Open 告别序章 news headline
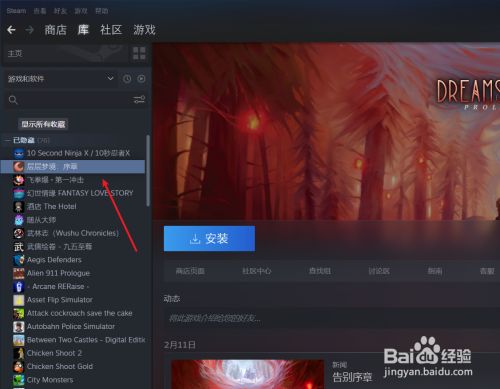This screenshot has width=500, height=389. 352,378
